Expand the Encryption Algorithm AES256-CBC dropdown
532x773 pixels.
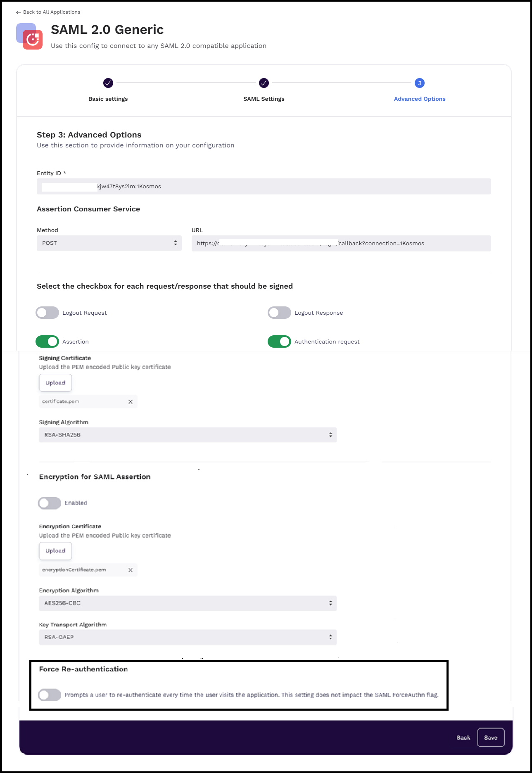point(188,603)
